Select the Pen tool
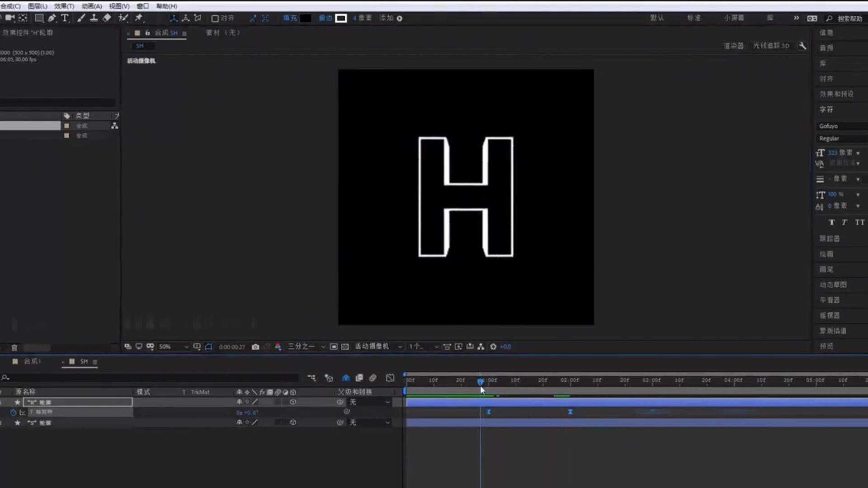This screenshot has width=868, height=488. 52,18
